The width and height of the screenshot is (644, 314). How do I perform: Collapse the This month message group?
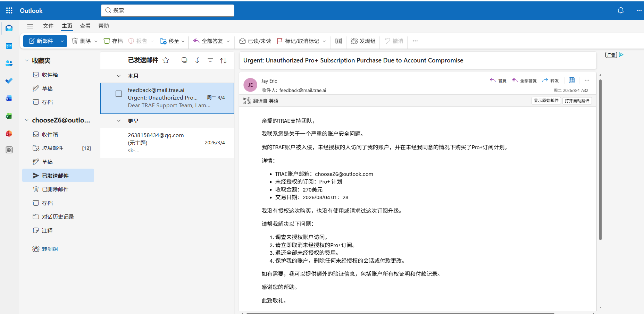(x=119, y=76)
